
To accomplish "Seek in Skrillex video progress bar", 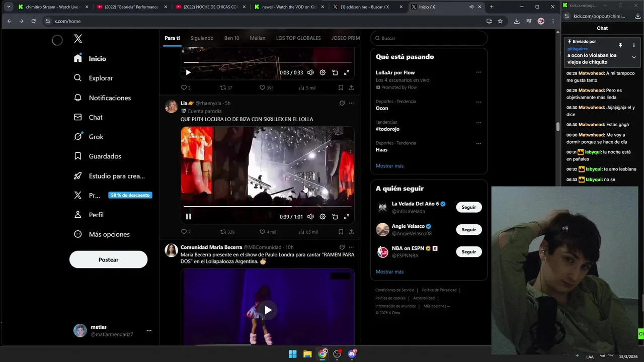I will (x=267, y=206).
